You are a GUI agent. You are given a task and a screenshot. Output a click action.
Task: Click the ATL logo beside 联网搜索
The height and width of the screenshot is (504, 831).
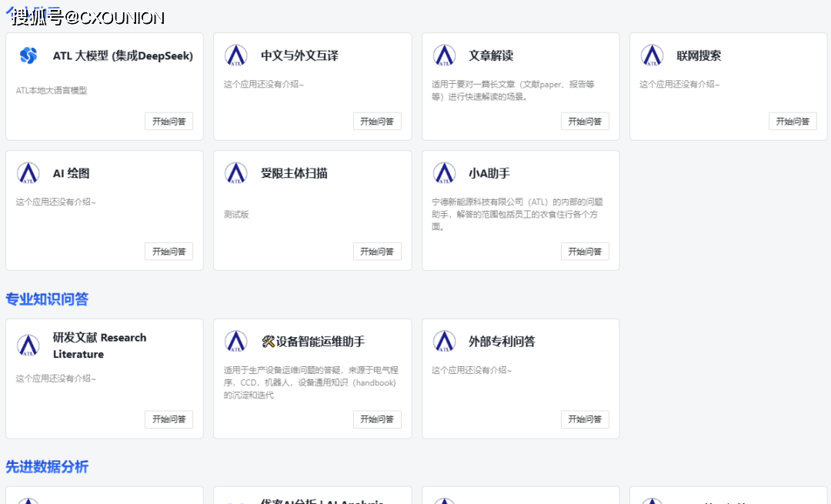pos(652,55)
